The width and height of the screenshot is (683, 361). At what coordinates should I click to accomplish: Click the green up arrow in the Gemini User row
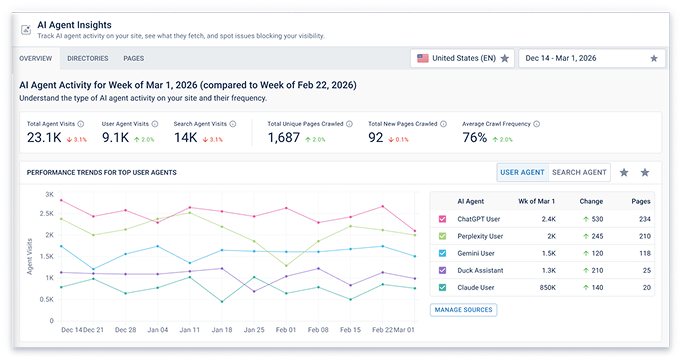point(586,253)
